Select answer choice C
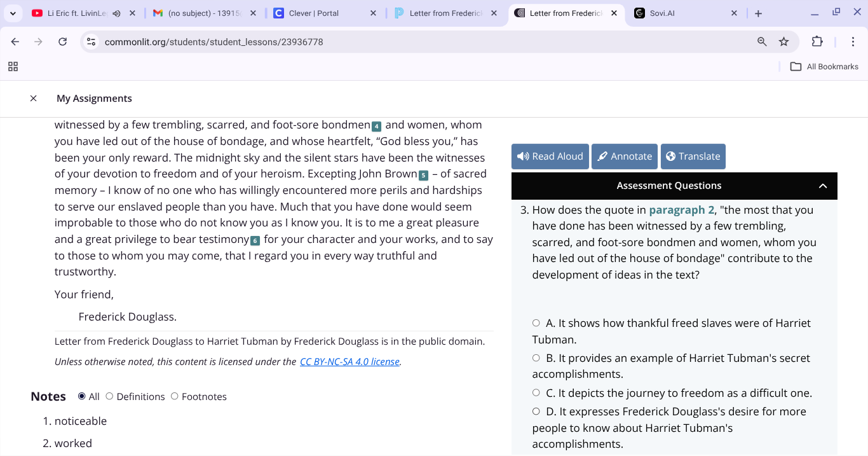 point(536,392)
